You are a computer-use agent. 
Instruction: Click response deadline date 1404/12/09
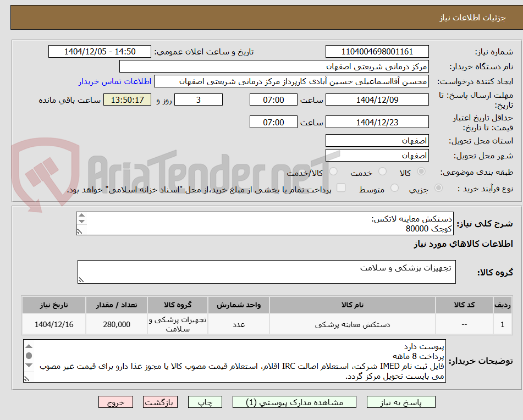coord(377,100)
